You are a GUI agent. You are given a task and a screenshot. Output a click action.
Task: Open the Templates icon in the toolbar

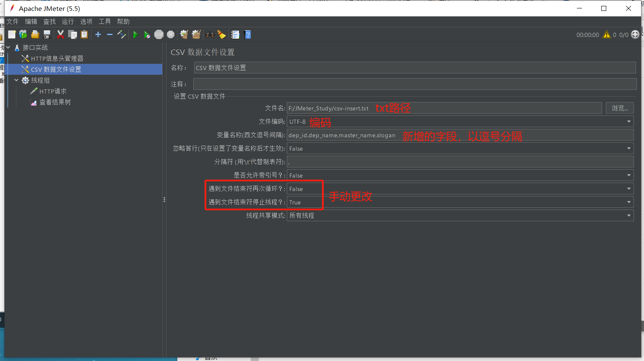coord(23,34)
